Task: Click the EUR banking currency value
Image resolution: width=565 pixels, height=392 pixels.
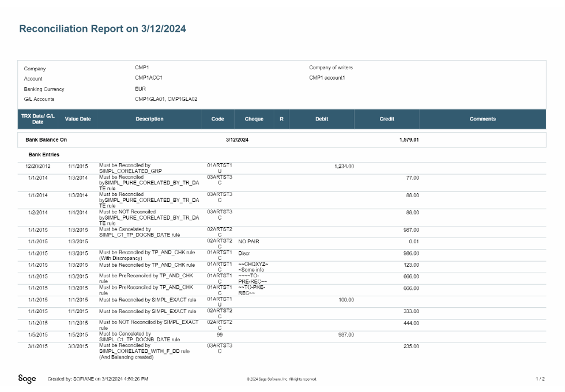Action: [141, 89]
